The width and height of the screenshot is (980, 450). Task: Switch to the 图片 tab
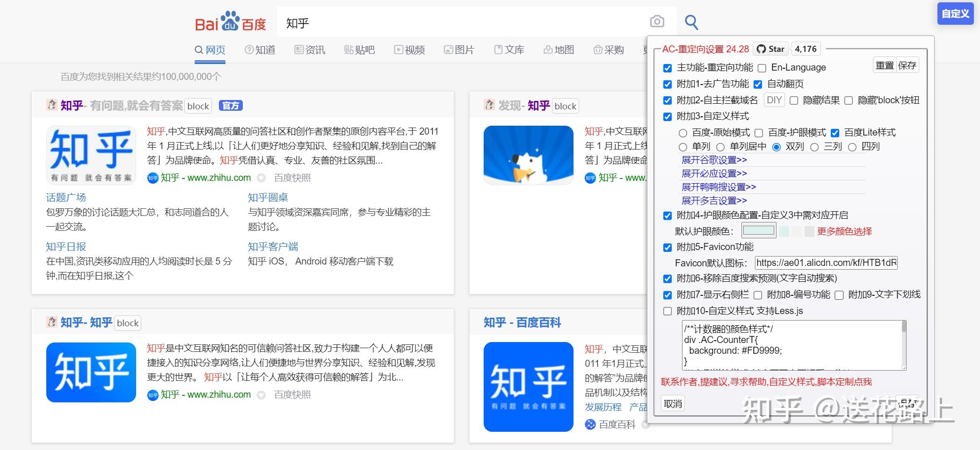tap(459, 50)
